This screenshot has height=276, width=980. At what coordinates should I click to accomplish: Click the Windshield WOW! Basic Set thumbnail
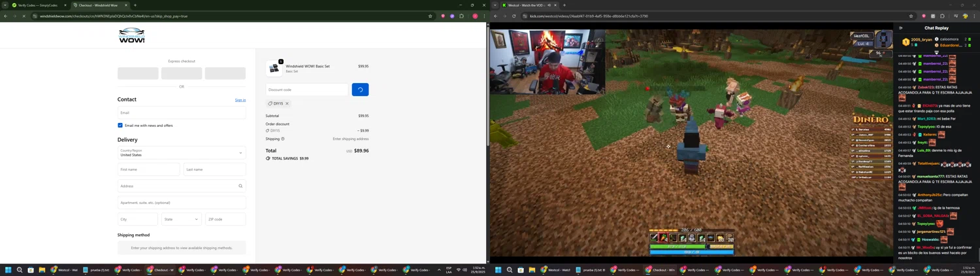point(274,69)
